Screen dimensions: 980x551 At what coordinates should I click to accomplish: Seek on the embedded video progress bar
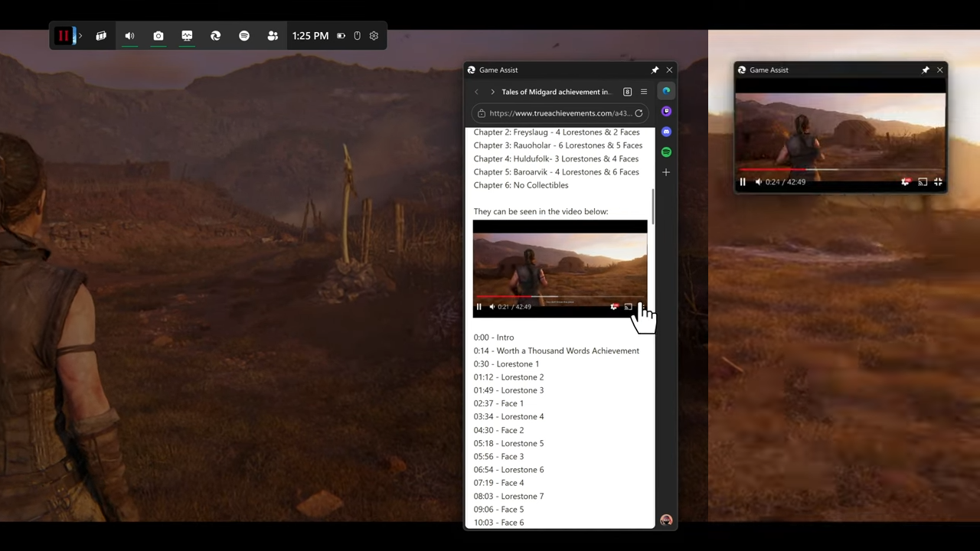(x=560, y=296)
